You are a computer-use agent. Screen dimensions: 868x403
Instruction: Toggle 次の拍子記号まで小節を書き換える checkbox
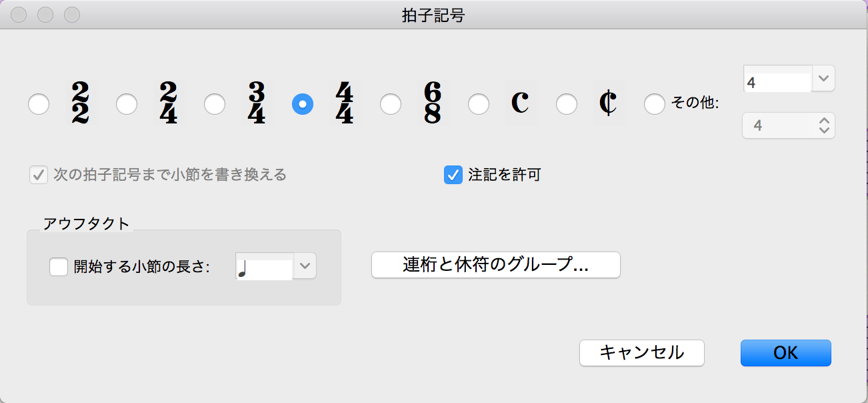coord(37,175)
